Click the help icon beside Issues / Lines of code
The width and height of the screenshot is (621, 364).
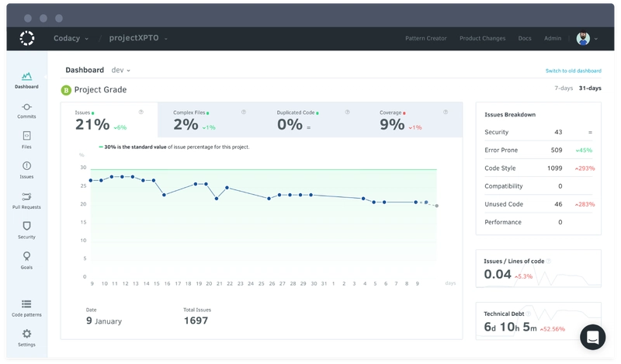point(549,261)
